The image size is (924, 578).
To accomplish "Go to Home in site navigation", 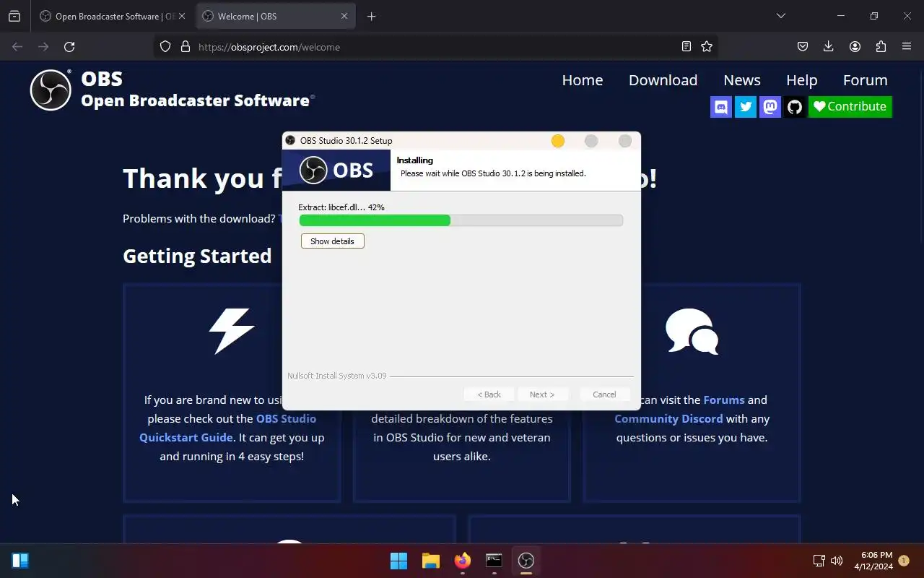I will 583,80.
